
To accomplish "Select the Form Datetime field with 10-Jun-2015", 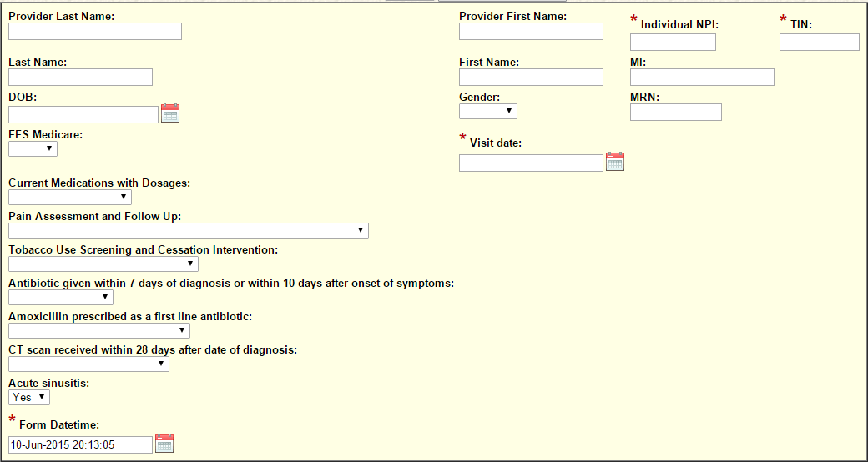I will coord(80,444).
